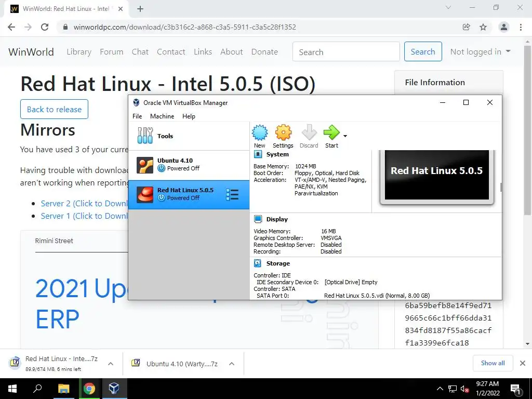532x399 pixels.
Task: Click the Discard arrow icon
Action: [309, 132]
